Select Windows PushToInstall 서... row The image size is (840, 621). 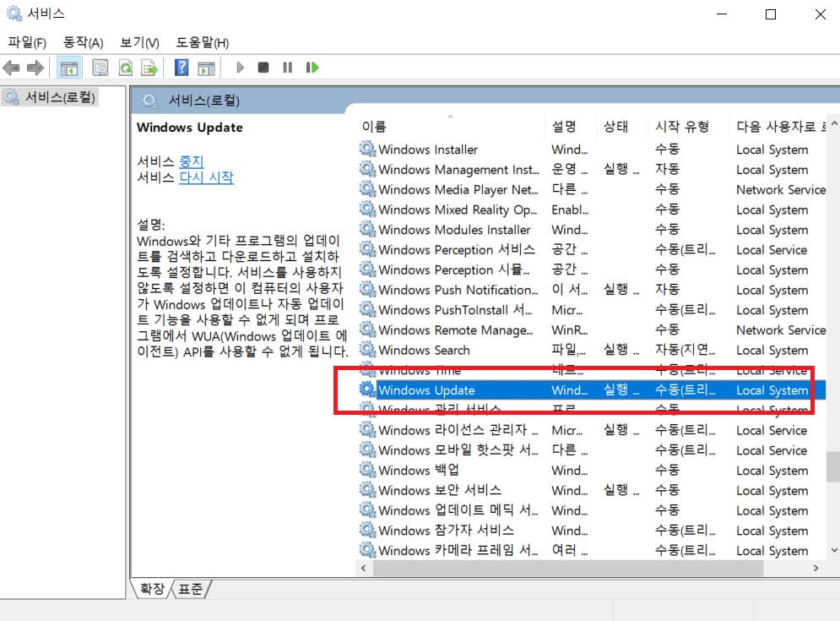coord(592,310)
